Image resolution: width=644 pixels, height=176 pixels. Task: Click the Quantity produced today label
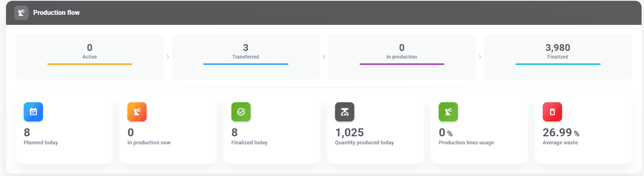click(364, 143)
